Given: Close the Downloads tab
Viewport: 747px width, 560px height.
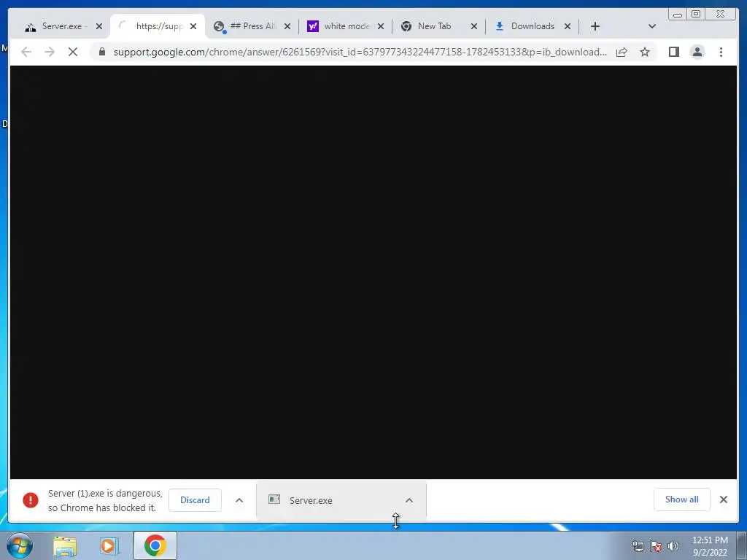Looking at the screenshot, I should [568, 26].
